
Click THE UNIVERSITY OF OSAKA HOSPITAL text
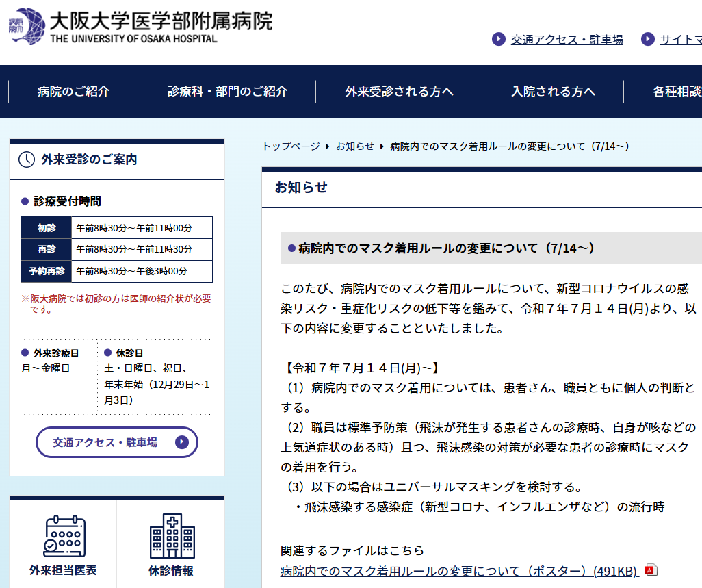click(x=134, y=39)
